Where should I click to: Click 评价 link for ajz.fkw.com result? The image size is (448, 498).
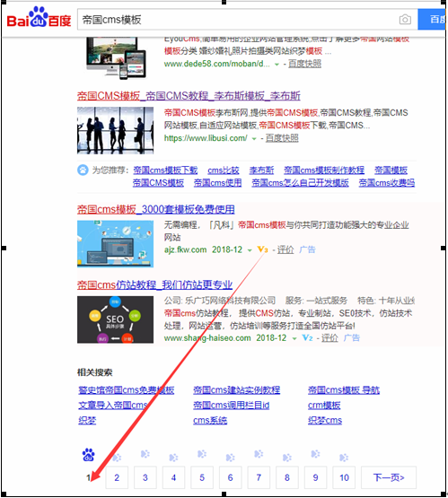point(285,249)
